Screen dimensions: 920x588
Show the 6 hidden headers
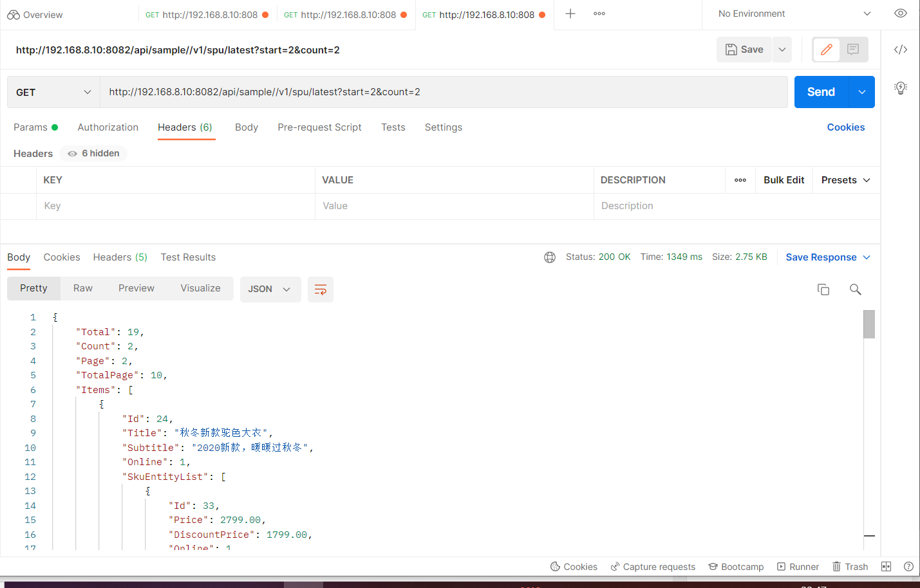(x=92, y=153)
